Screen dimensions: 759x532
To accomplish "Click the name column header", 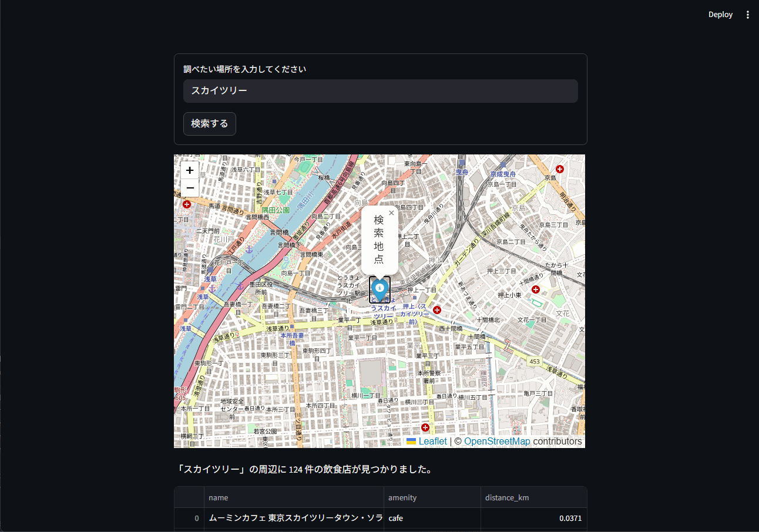I will pyautogui.click(x=294, y=497).
